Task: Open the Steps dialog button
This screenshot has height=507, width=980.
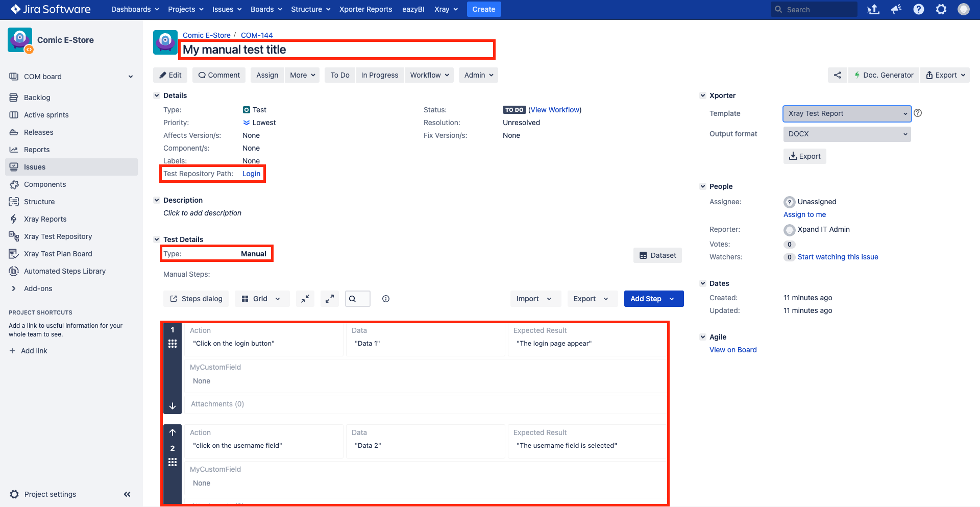Action: [196, 299]
